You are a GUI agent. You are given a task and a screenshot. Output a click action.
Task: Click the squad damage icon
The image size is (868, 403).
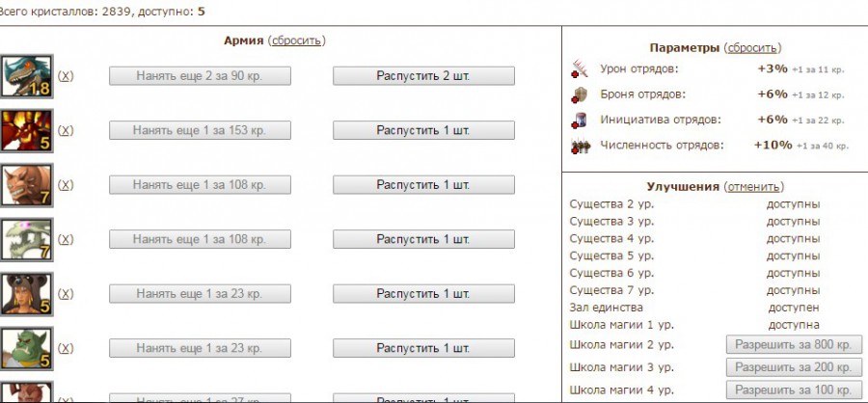(x=580, y=69)
